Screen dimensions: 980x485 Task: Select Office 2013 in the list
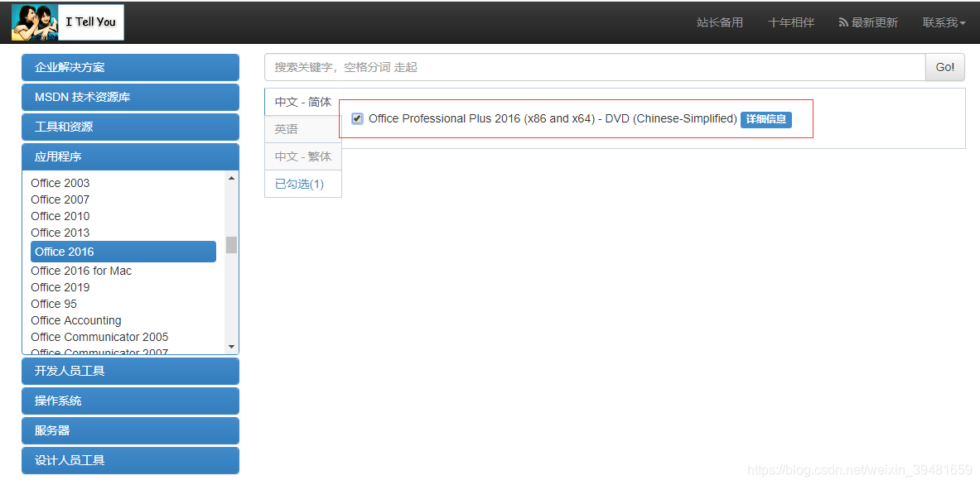(60, 233)
